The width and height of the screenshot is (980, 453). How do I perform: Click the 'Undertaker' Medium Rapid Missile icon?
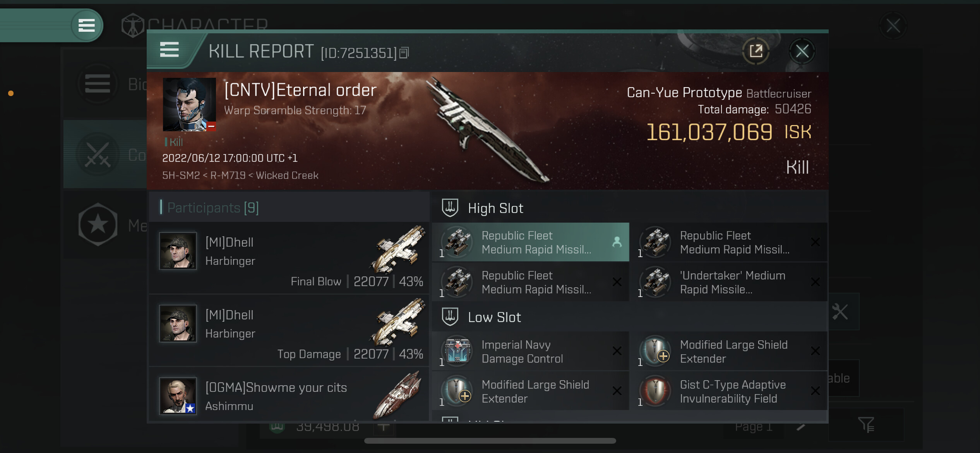(x=655, y=282)
